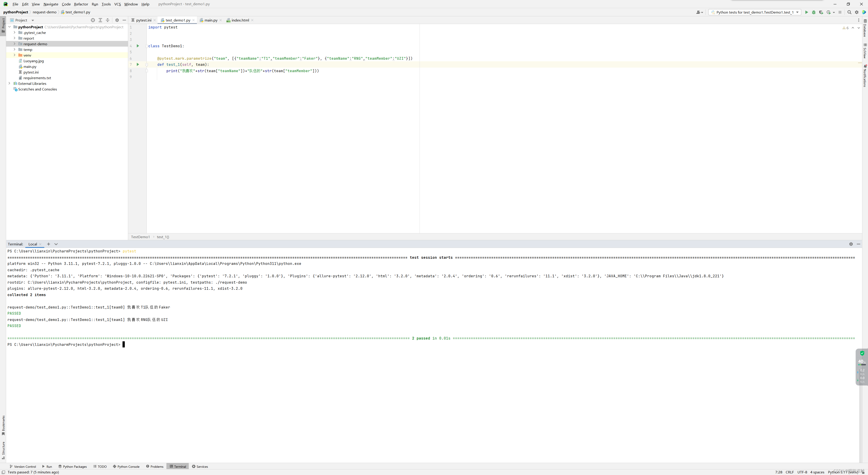
Task: Toggle tool window quick access icon
Action: tap(3, 472)
